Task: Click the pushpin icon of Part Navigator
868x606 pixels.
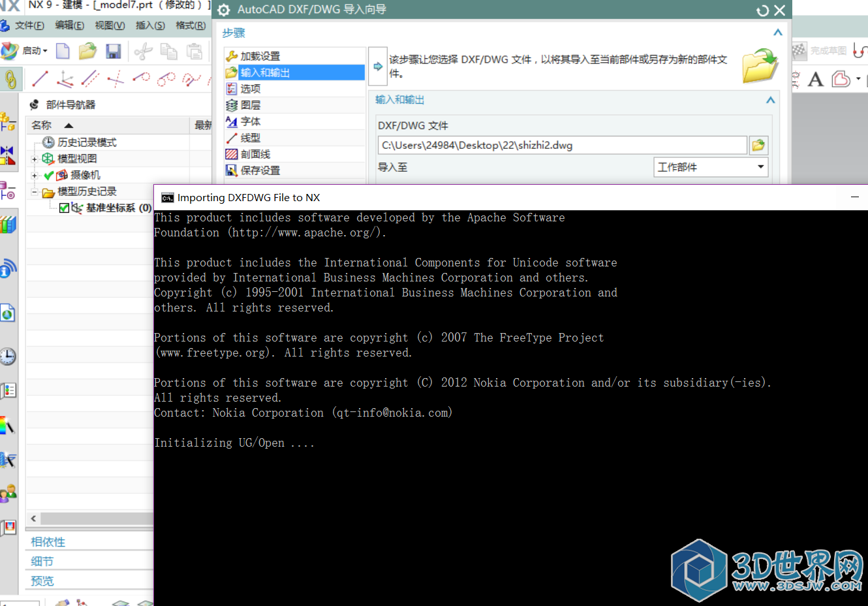Action: tap(34, 104)
